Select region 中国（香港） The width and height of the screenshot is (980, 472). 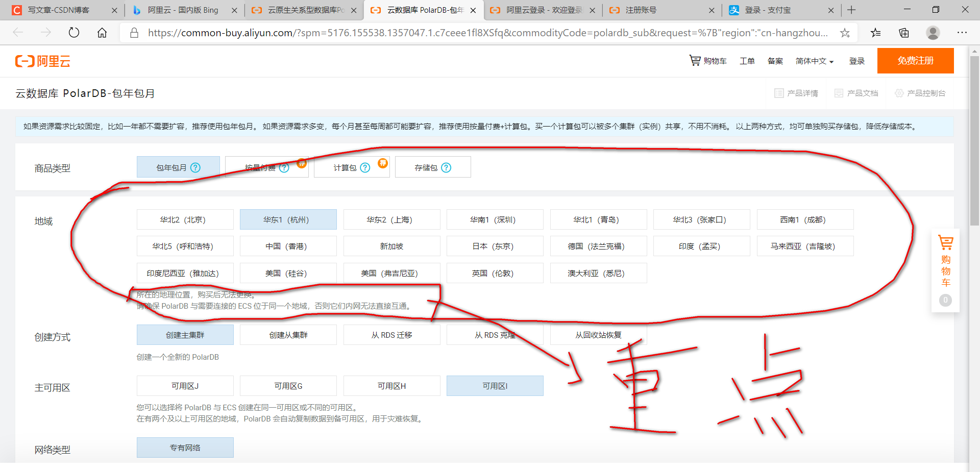click(288, 246)
